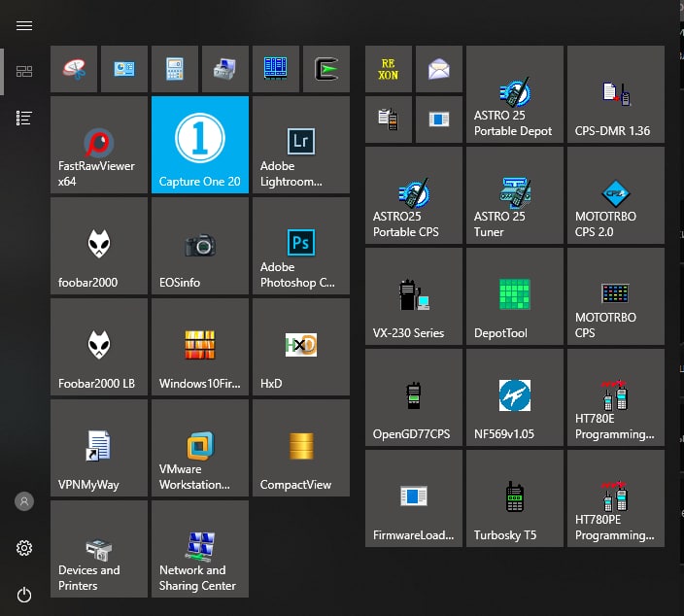Viewport: 684px width, 616px height.
Task: Launch Turbosky T5 tile
Action: pyautogui.click(x=515, y=498)
